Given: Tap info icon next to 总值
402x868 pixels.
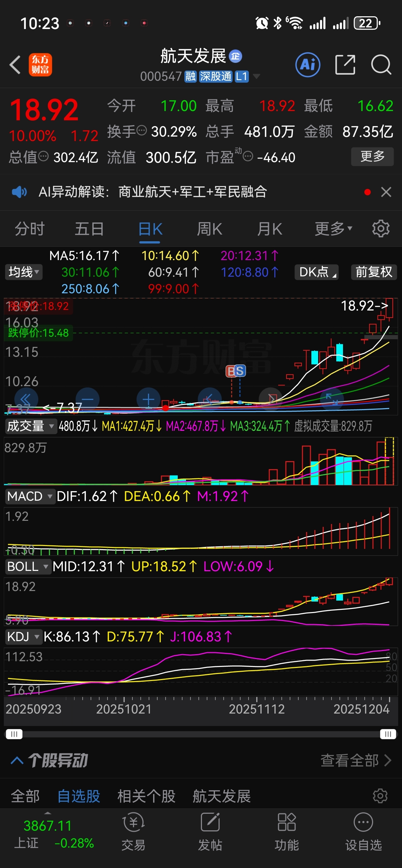Looking at the screenshot, I should tap(43, 156).
